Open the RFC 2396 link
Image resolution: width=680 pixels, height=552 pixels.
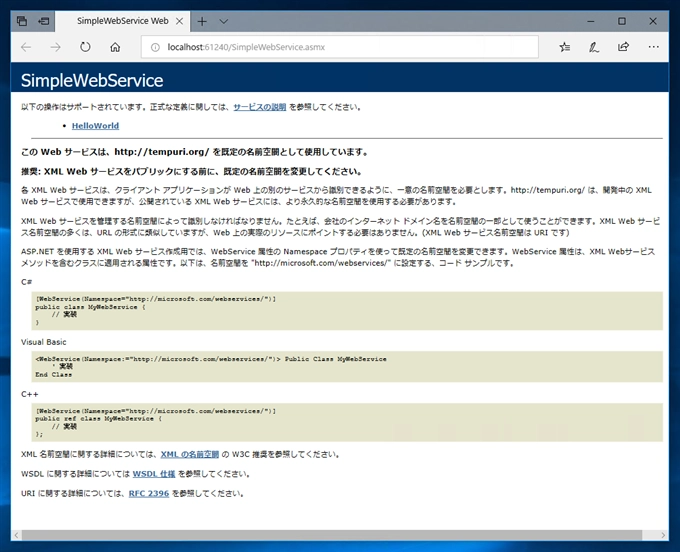pos(149,493)
